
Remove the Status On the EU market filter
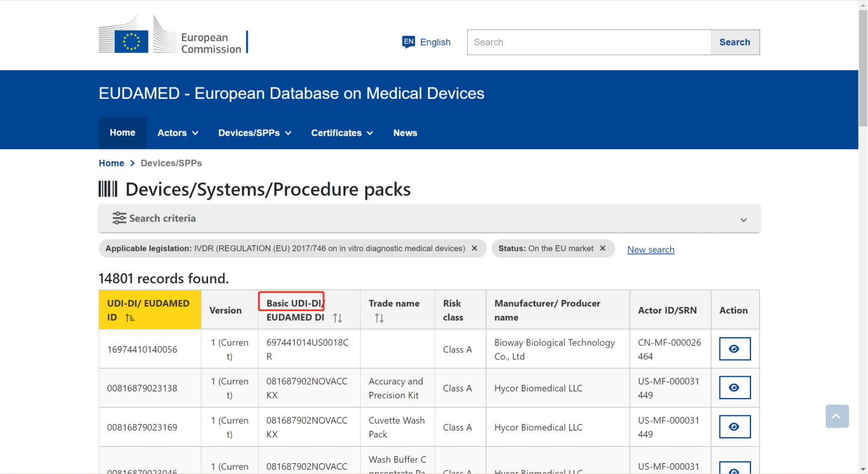click(x=602, y=248)
